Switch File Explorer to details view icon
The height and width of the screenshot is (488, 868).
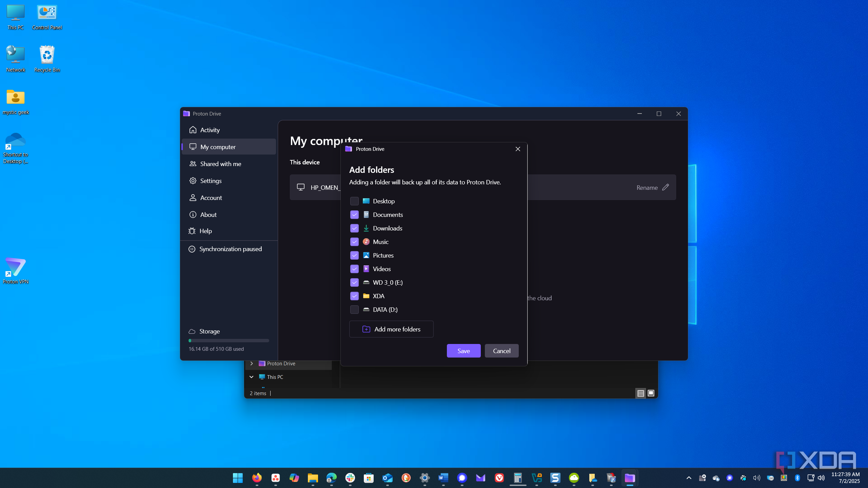640,393
